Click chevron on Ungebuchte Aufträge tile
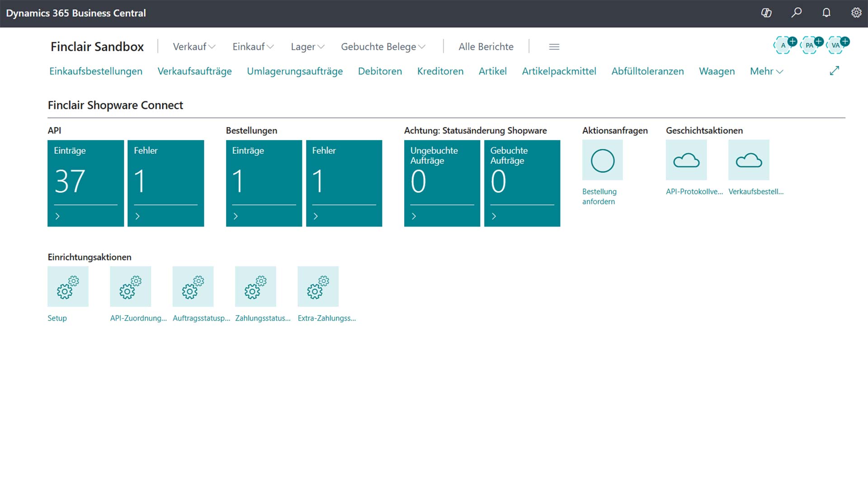 click(x=414, y=217)
